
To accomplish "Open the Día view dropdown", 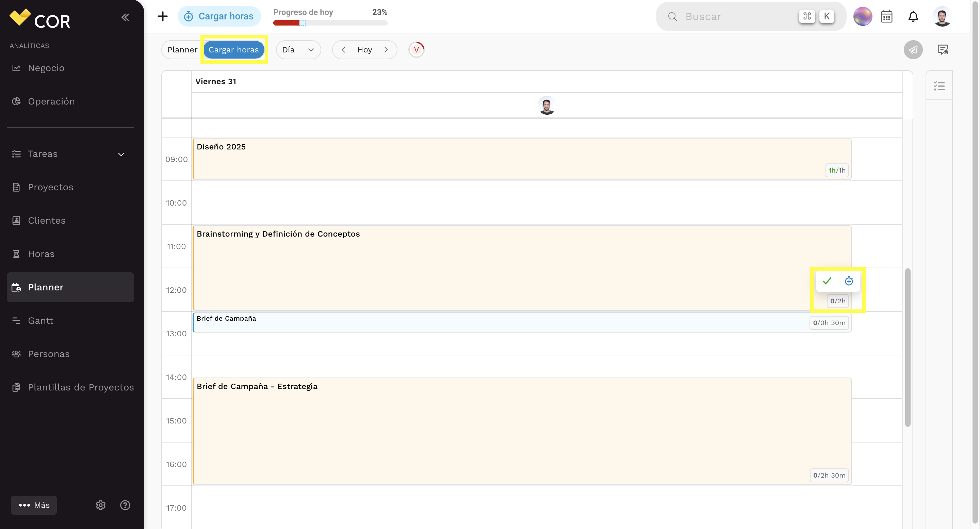I will click(x=298, y=49).
